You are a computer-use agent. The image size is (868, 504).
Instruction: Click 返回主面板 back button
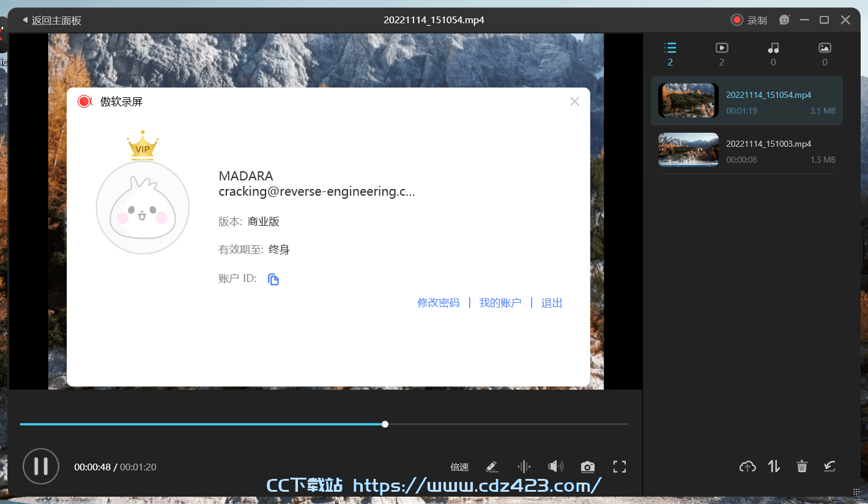51,20
